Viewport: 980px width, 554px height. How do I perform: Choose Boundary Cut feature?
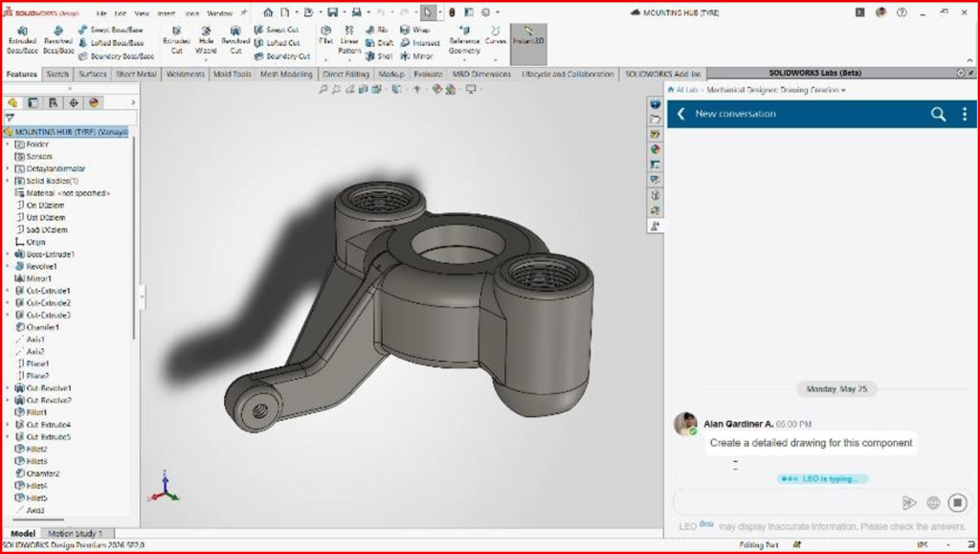[x=282, y=55]
